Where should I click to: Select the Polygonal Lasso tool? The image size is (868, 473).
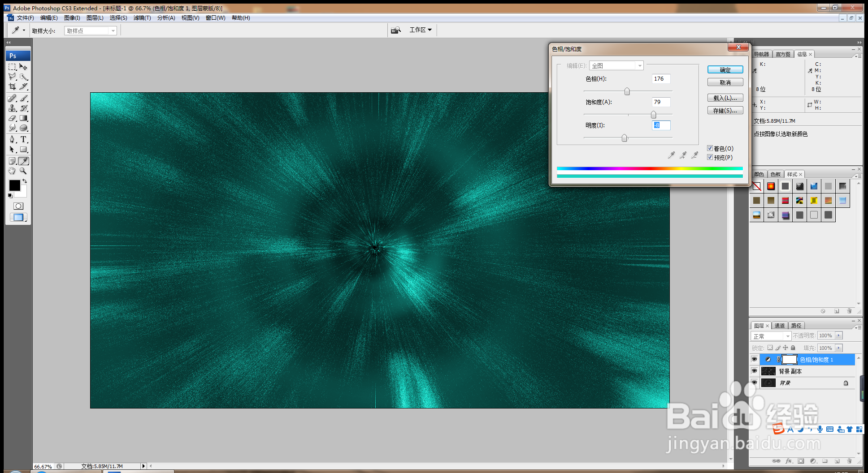[x=12, y=77]
